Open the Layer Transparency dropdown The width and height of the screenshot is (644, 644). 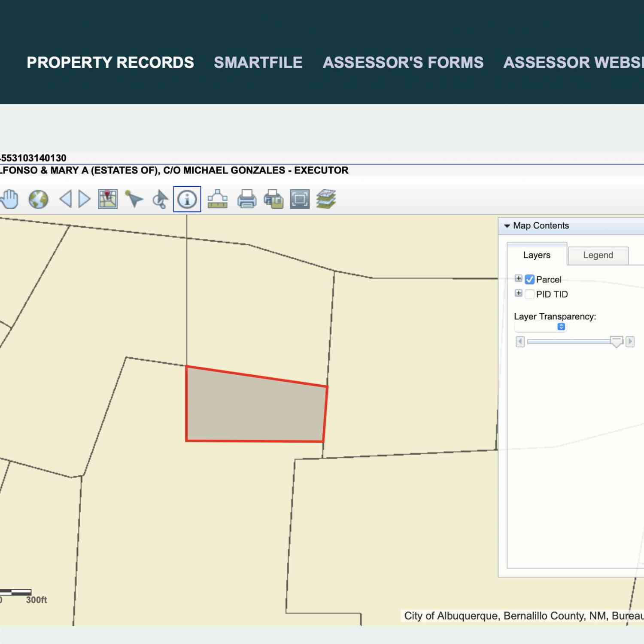point(541,327)
